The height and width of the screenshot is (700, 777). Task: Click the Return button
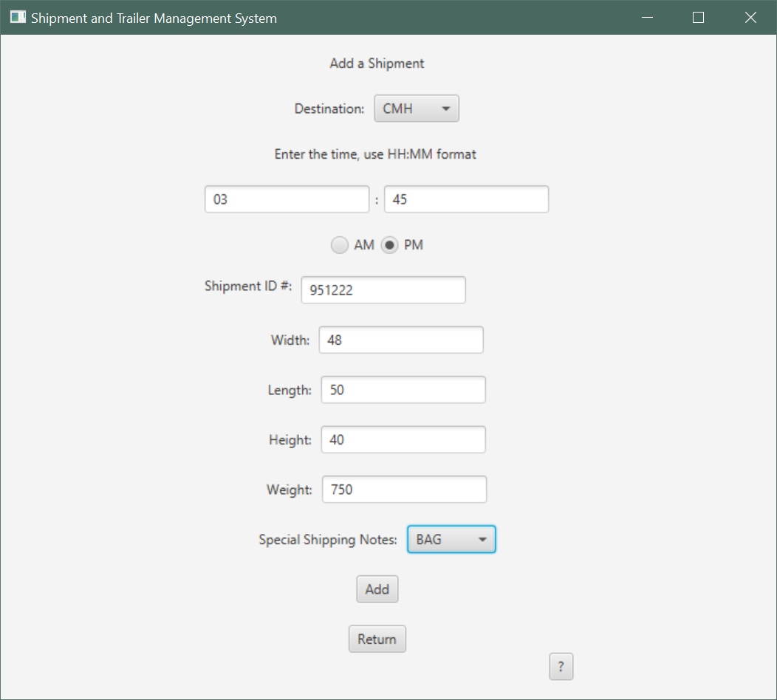[377, 638]
